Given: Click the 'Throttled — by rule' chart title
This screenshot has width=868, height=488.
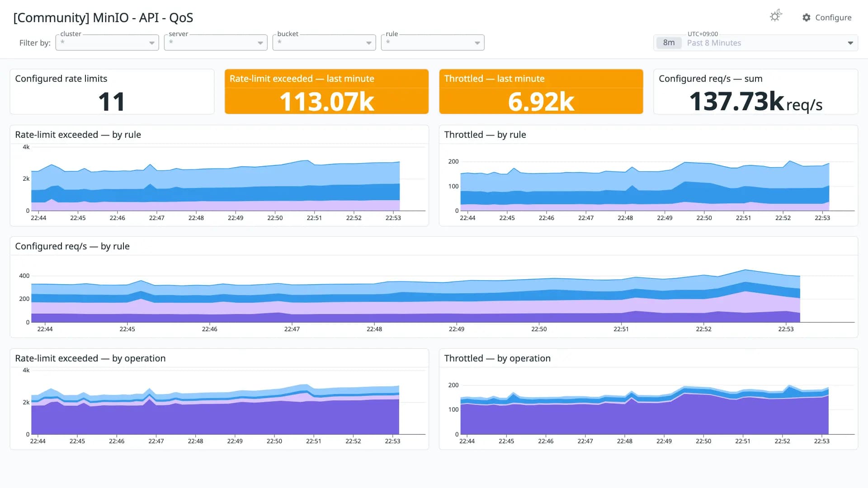Looking at the screenshot, I should click(485, 135).
